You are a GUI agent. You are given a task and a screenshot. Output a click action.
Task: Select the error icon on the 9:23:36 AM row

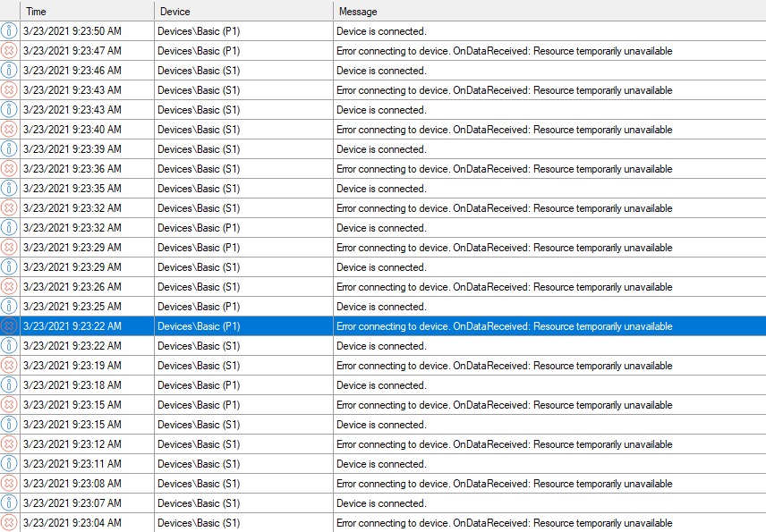9,169
